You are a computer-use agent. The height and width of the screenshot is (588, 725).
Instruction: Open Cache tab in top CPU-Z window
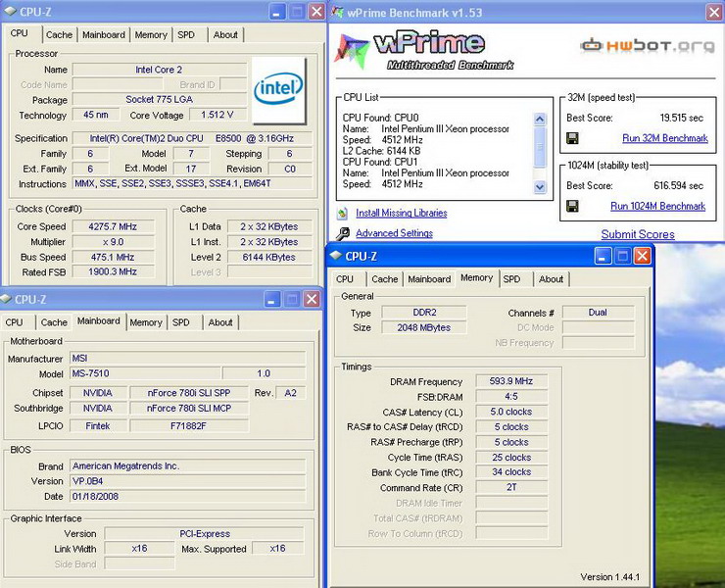tap(59, 34)
